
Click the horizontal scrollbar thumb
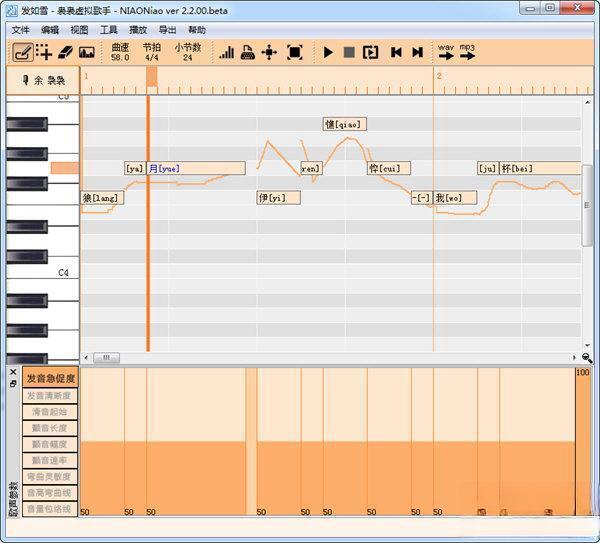(x=106, y=357)
